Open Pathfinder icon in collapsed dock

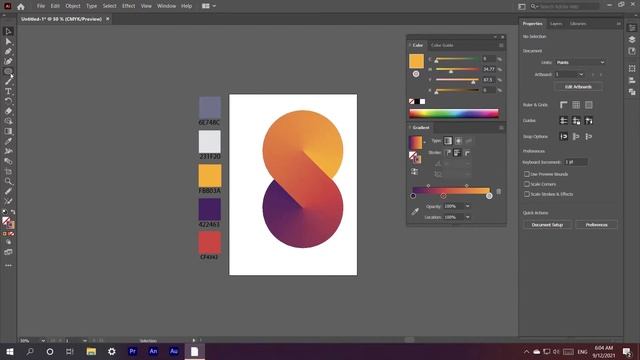[x=632, y=92]
